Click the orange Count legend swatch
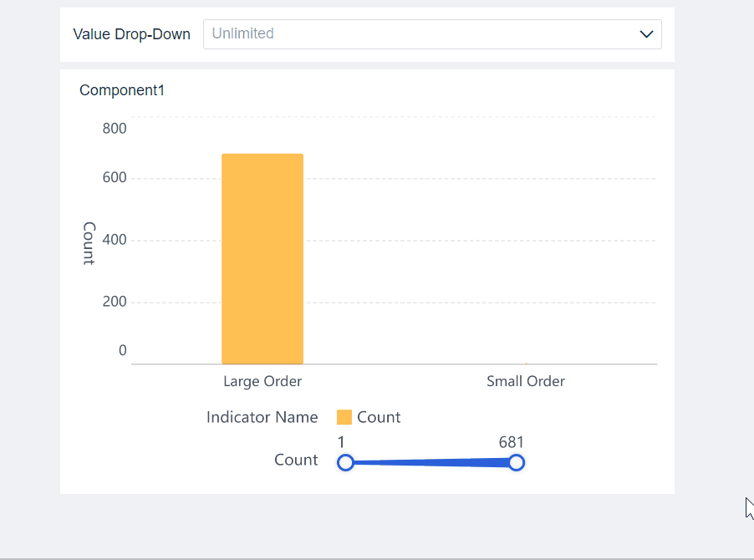This screenshot has height=560, width=754. click(343, 416)
